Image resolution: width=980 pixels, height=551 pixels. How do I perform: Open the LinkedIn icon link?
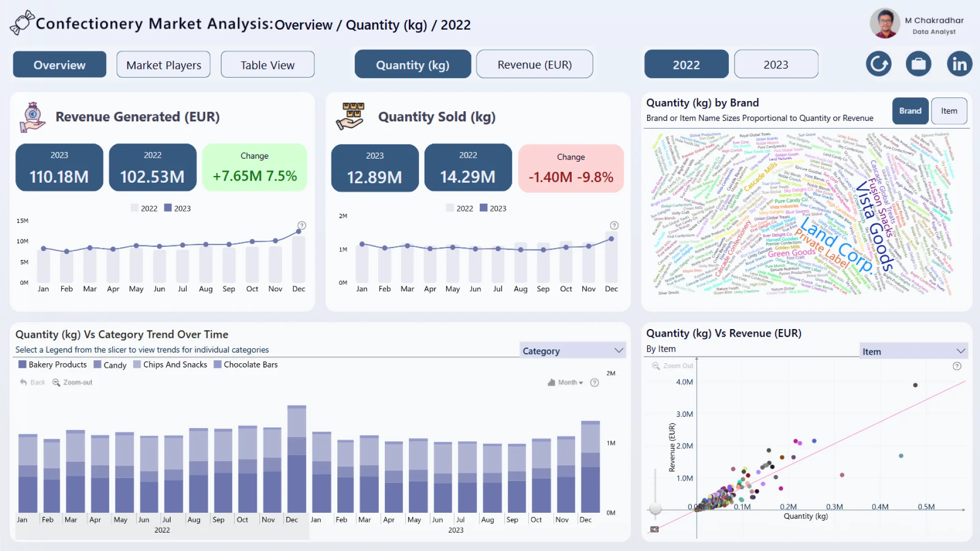[960, 64]
